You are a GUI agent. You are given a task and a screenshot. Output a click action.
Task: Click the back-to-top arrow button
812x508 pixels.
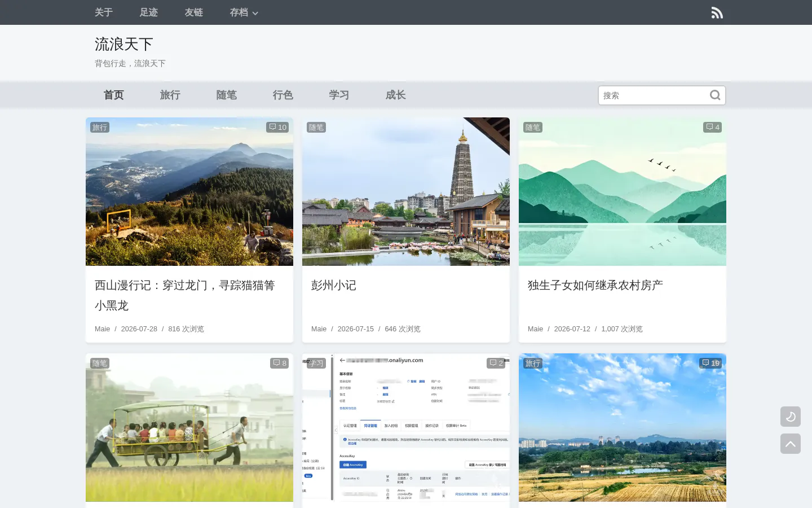coord(791,444)
